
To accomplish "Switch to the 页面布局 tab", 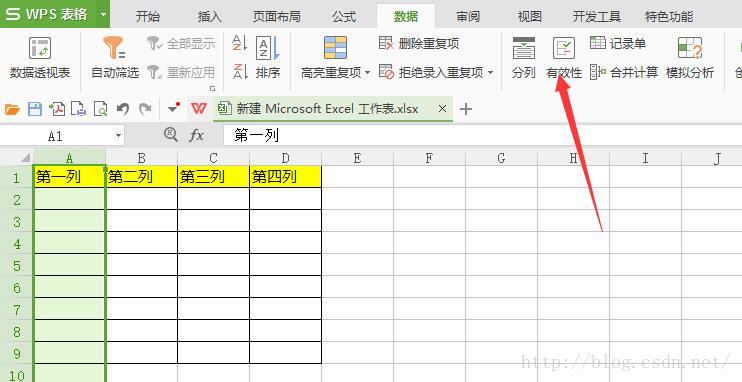I will click(276, 17).
